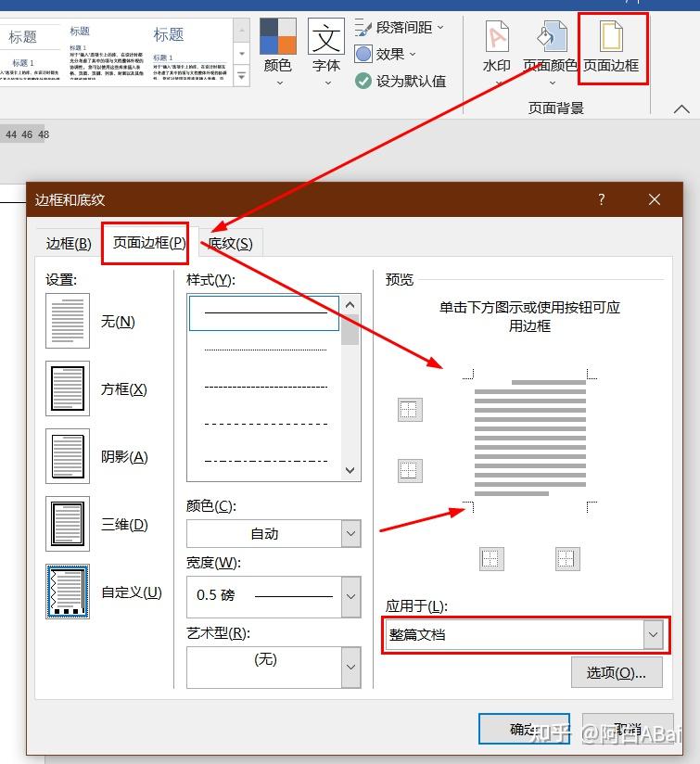The height and width of the screenshot is (764, 700).
Task: Confirm dialog with 确定 button
Action: [524, 729]
